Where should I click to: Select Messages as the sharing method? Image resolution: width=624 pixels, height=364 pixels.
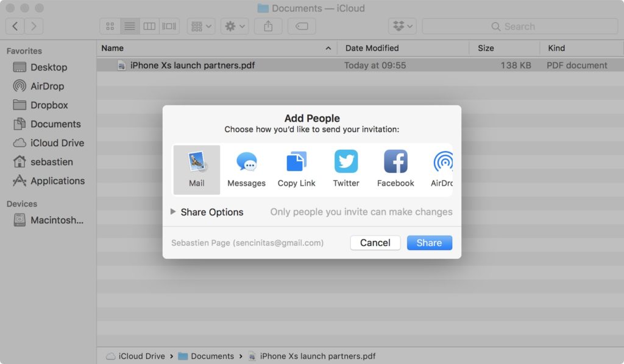click(246, 170)
